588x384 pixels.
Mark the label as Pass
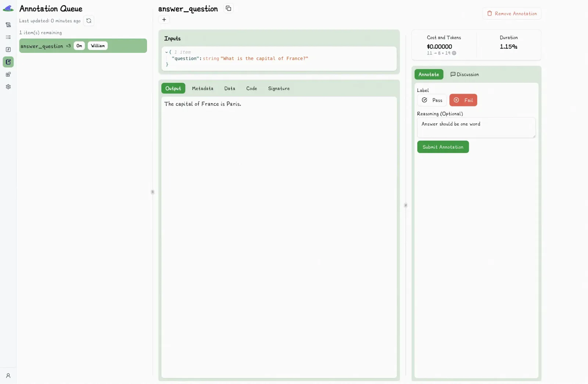pyautogui.click(x=431, y=100)
